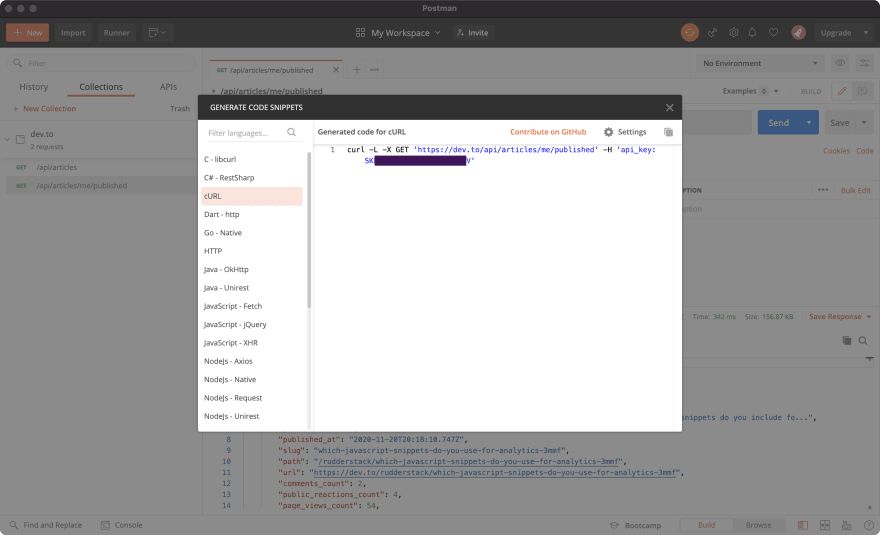Click the heart icon in header
The height and width of the screenshot is (535, 880).
[773, 32]
